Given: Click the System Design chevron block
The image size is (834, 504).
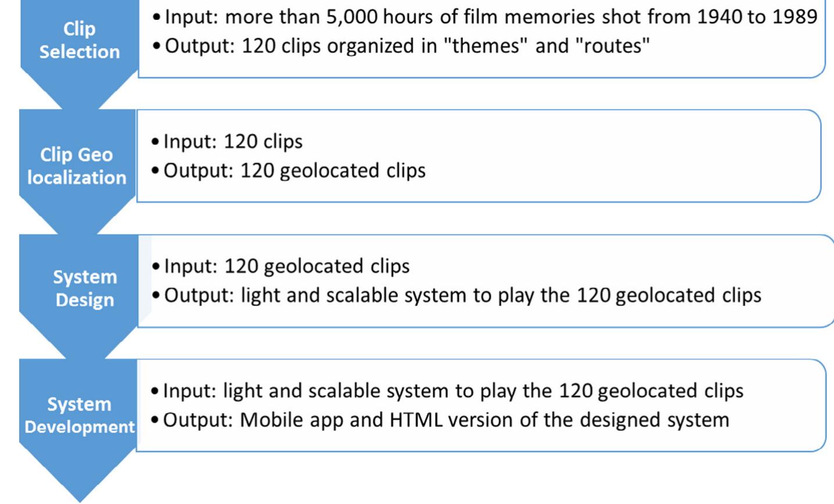Looking at the screenshot, I should coord(84,288).
